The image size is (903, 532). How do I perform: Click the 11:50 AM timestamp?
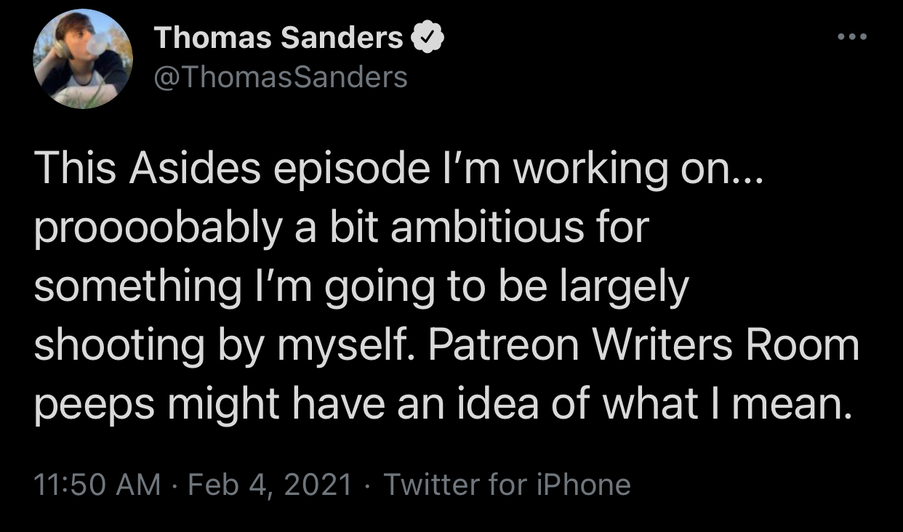click(97, 484)
